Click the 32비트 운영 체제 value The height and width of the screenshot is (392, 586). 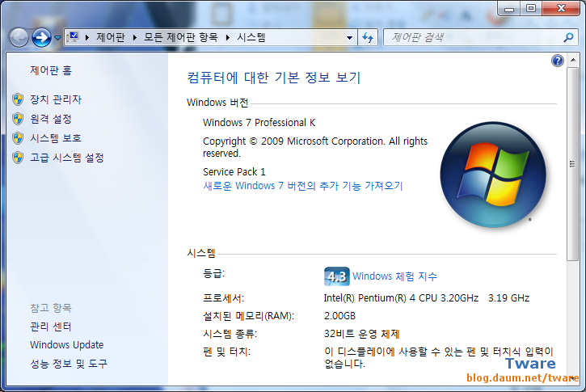coord(362,334)
